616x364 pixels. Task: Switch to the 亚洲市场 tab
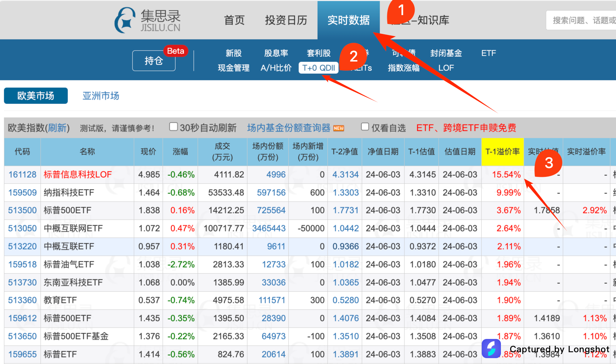point(101,96)
